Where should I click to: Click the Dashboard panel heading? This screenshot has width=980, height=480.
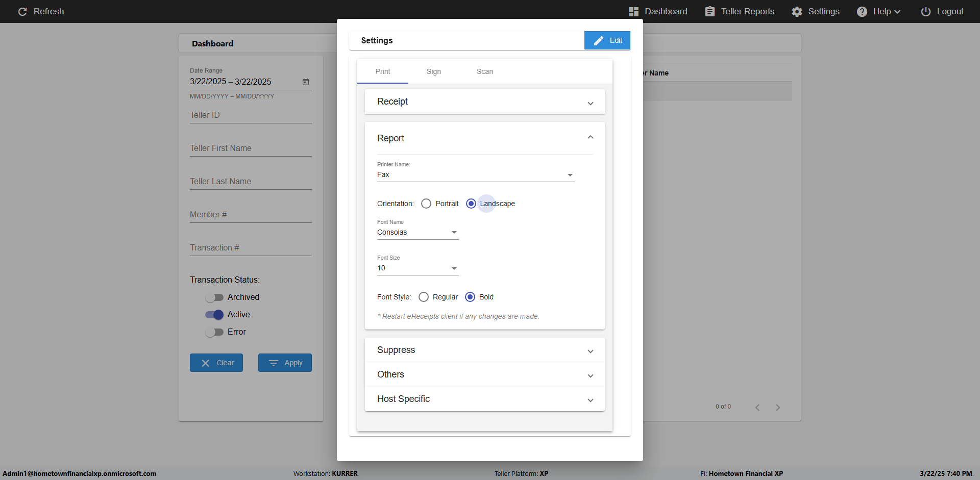point(212,44)
